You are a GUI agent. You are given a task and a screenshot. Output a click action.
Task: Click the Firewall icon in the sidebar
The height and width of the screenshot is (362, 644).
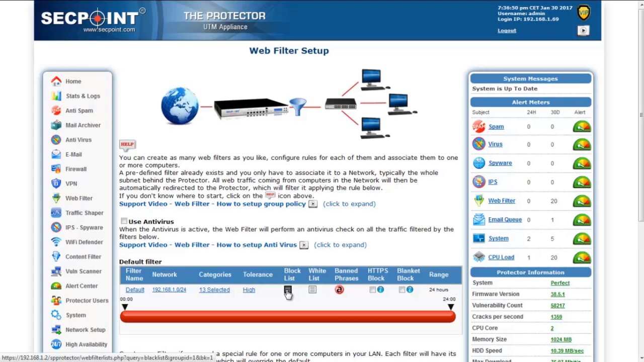(56, 169)
